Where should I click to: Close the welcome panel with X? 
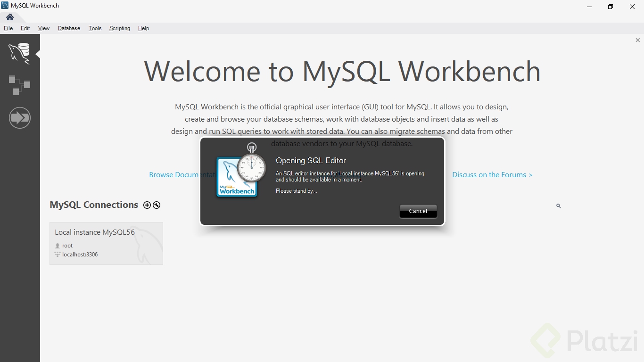coord(638,41)
